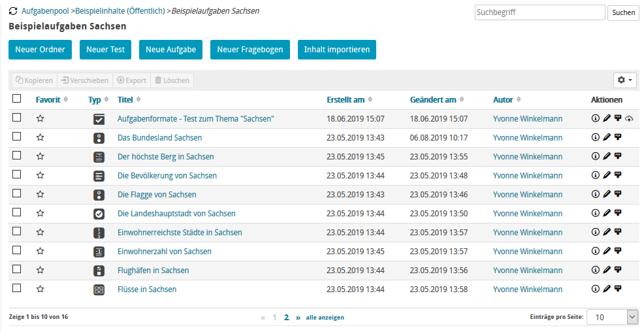Open info for 'Das Bundesland Sachsen'
This screenshot has width=644, height=332.
(x=595, y=137)
